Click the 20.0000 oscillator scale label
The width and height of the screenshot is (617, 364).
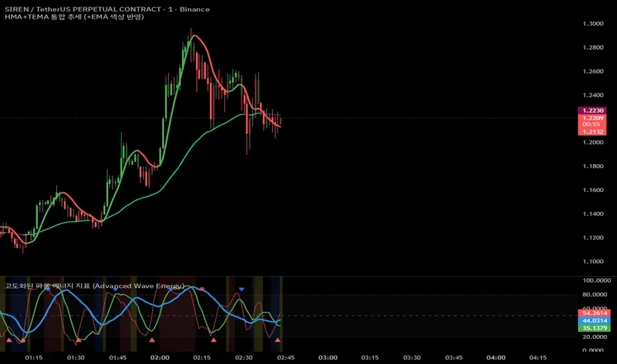coord(594,337)
